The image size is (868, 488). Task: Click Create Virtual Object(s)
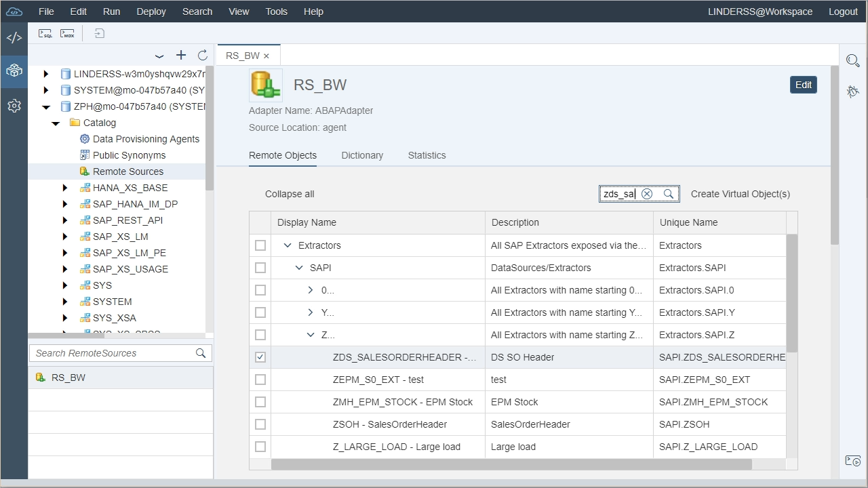[740, 194]
